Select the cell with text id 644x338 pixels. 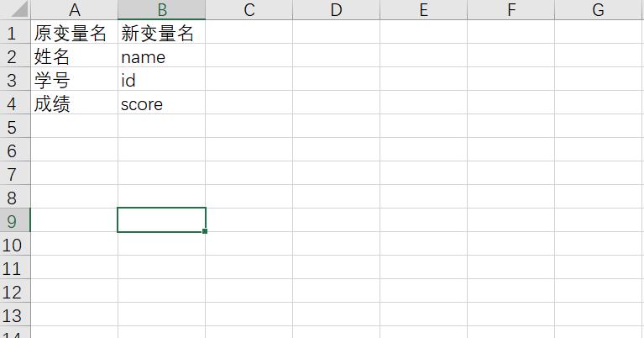pyautogui.click(x=162, y=79)
